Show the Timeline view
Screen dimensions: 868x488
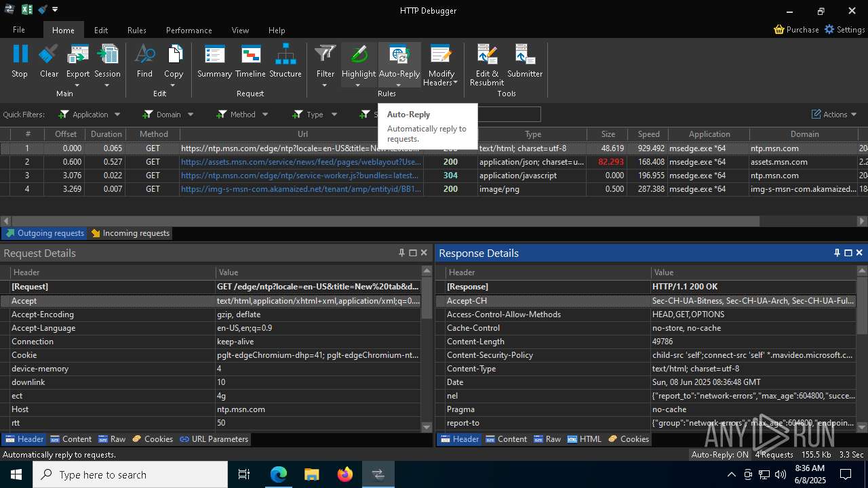250,61
